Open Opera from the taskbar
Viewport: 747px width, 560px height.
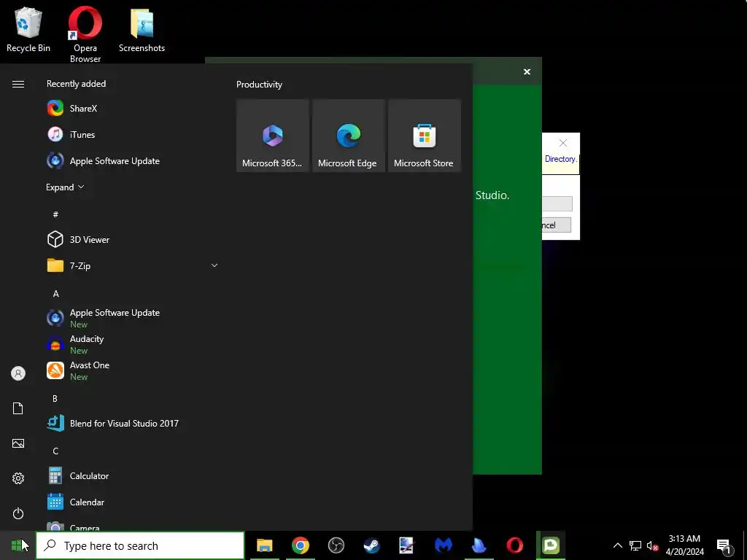click(x=514, y=545)
